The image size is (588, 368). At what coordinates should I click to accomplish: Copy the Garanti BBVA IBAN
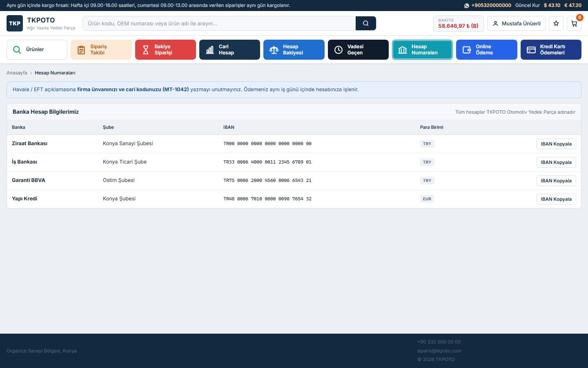click(x=556, y=181)
